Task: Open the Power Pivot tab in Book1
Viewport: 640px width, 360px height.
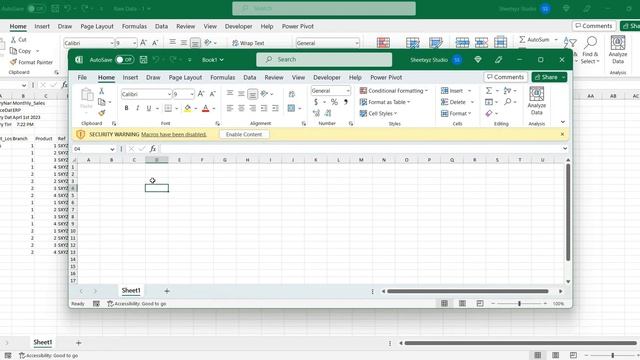Action: (386, 77)
